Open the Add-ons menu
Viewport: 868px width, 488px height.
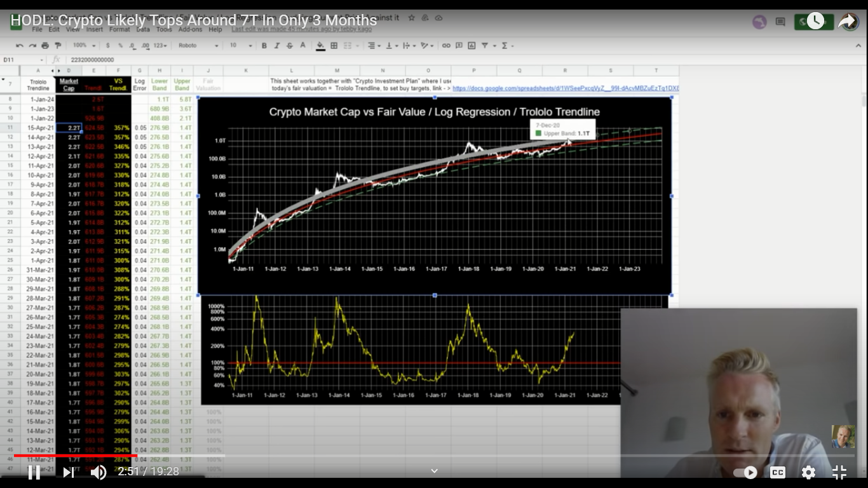pos(191,29)
